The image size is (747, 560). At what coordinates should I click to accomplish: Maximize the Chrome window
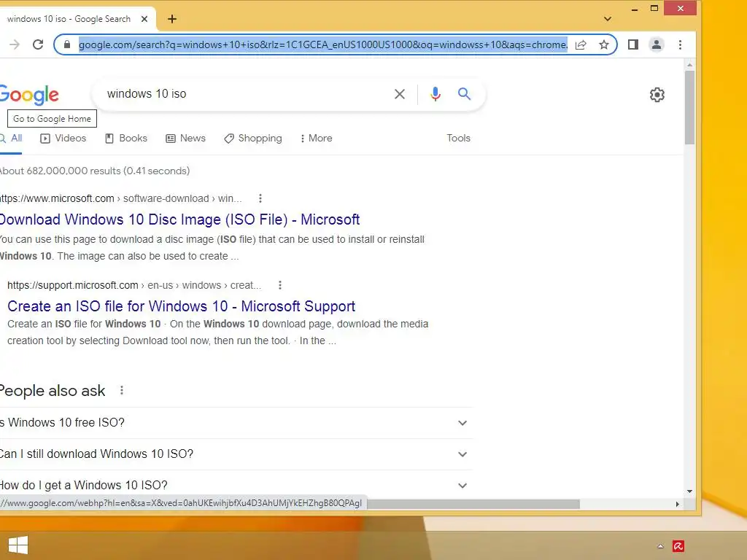654,8
